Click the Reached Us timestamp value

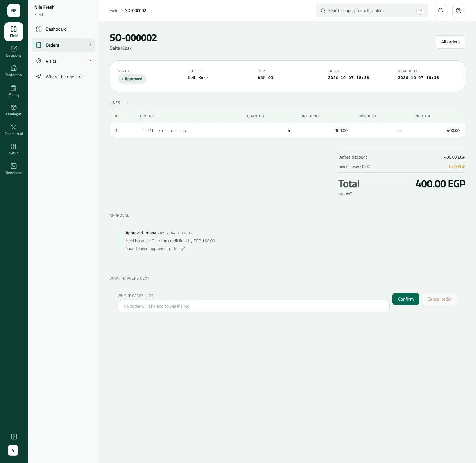click(418, 78)
